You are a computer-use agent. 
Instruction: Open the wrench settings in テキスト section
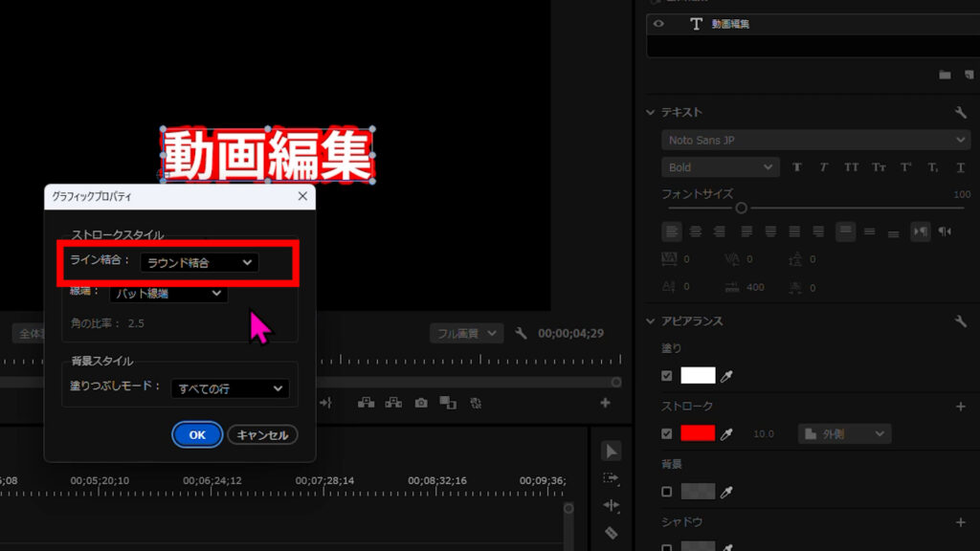(961, 112)
